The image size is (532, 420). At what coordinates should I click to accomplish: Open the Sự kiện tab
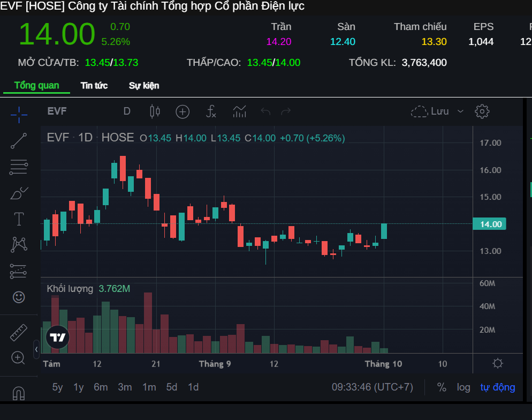(x=144, y=86)
